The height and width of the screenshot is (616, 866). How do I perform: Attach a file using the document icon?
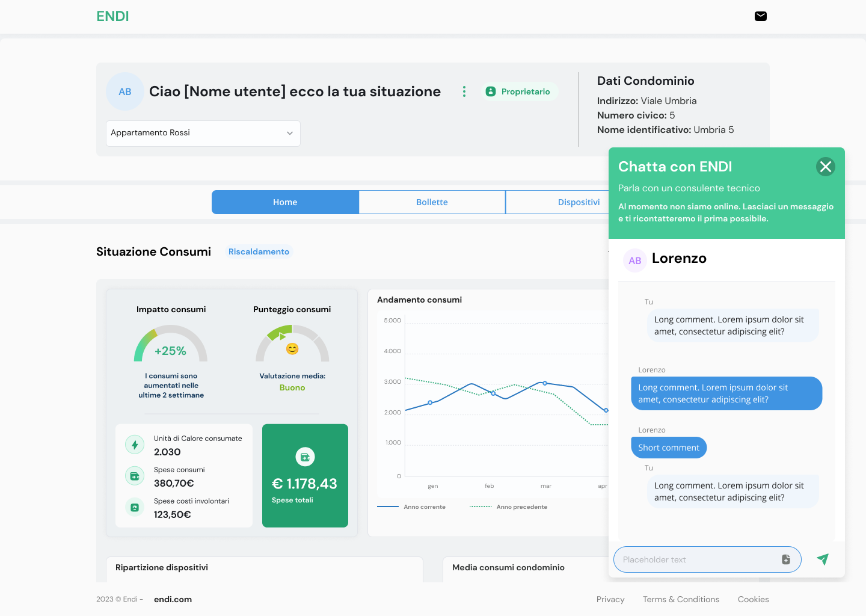click(x=786, y=559)
